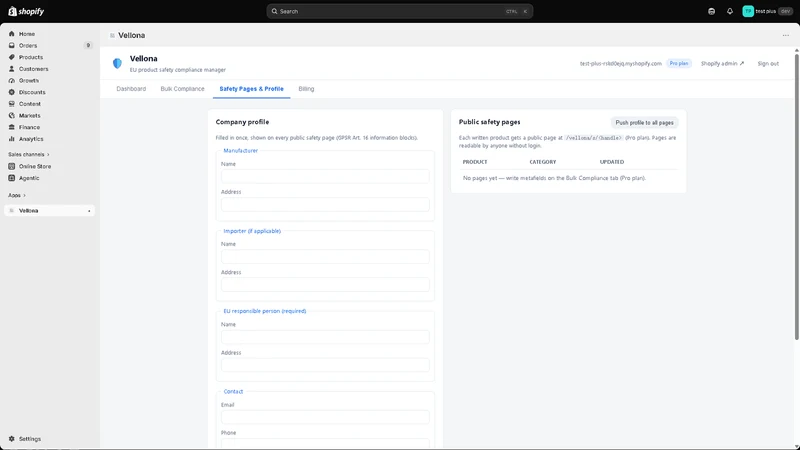Expand the Apps section

click(x=16, y=195)
